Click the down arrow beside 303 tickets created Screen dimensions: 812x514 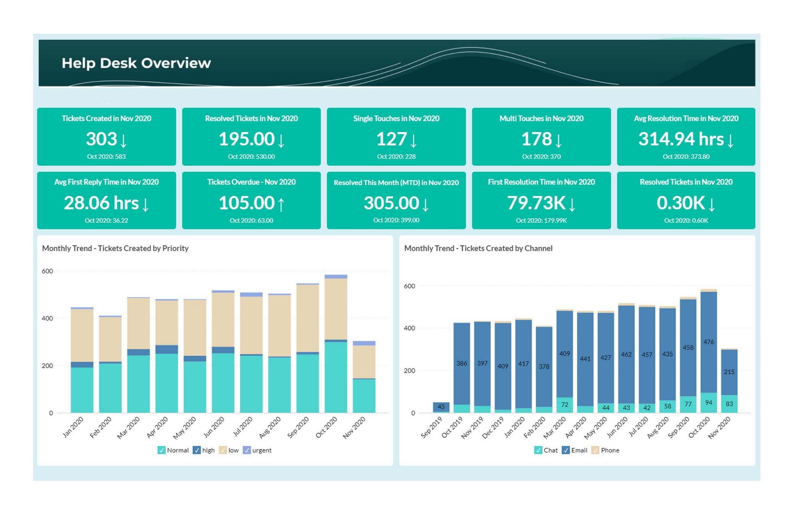[x=124, y=140]
